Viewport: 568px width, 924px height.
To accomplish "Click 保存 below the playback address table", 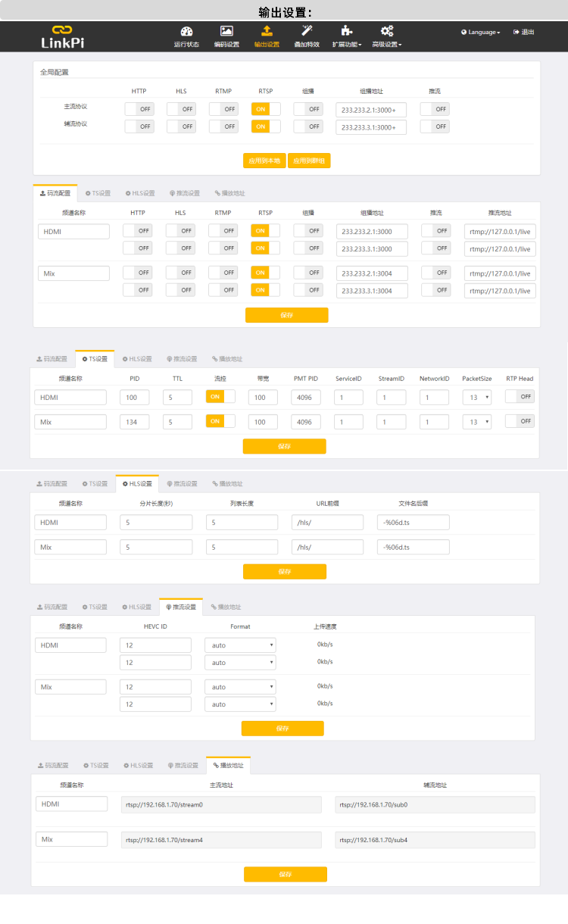I will 286,874.
